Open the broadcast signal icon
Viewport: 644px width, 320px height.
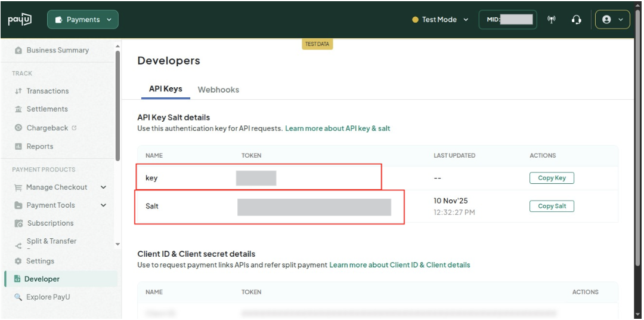pyautogui.click(x=552, y=19)
